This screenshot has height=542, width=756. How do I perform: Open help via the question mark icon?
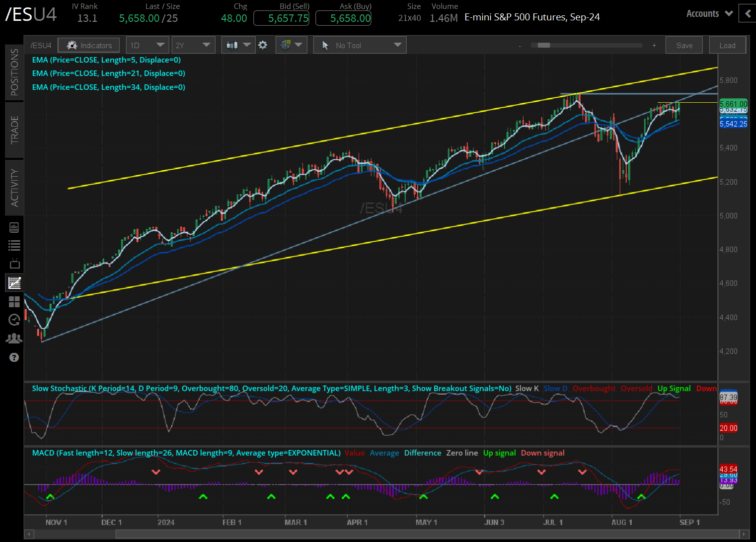click(x=14, y=357)
